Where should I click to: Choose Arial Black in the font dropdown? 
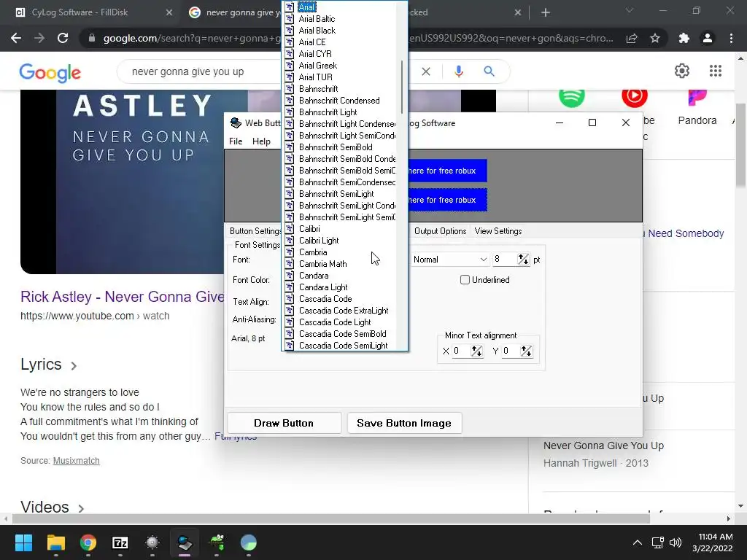tap(317, 31)
